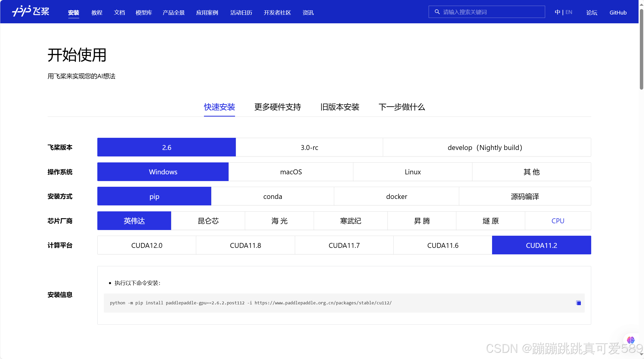Copy the pip install command
Image resolution: width=644 pixels, height=359 pixels.
pos(579,303)
